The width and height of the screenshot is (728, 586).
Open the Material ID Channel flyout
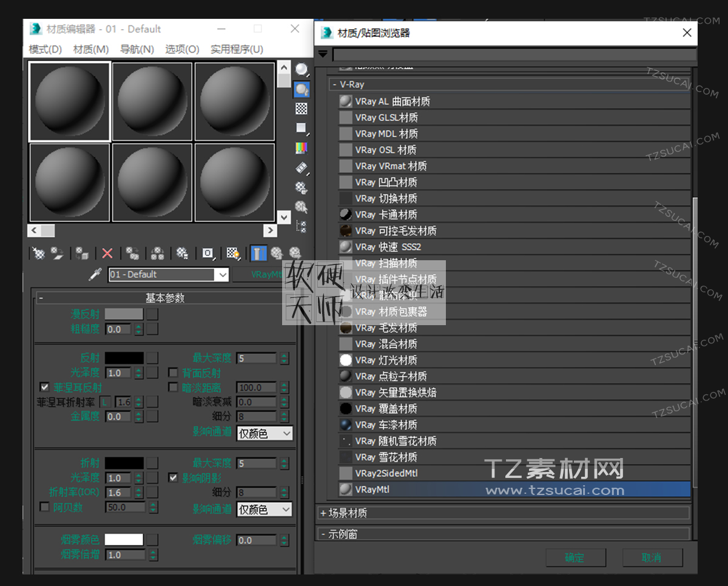coord(208,253)
